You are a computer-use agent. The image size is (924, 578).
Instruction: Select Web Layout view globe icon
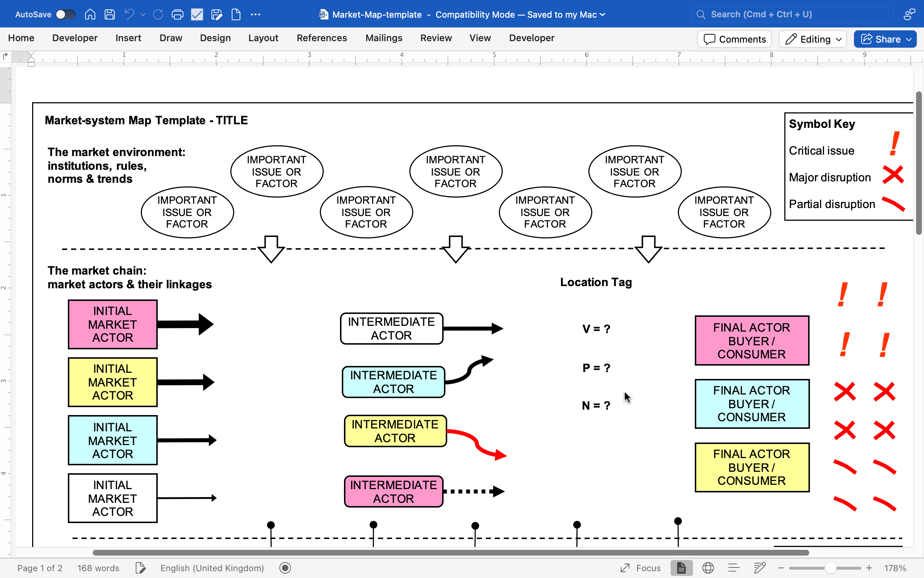[x=708, y=568]
